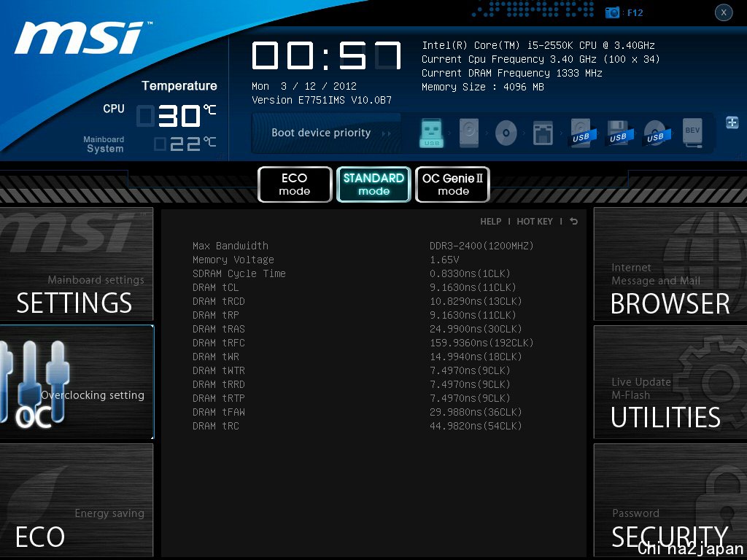Open the OC overclocking setting panel
This screenshot has width=747, height=560.
point(77,382)
